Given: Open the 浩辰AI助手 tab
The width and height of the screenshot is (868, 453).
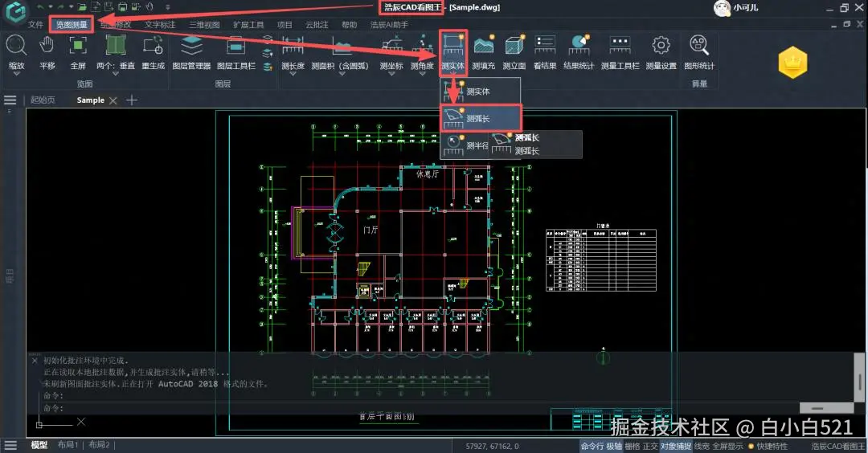Looking at the screenshot, I should (389, 25).
